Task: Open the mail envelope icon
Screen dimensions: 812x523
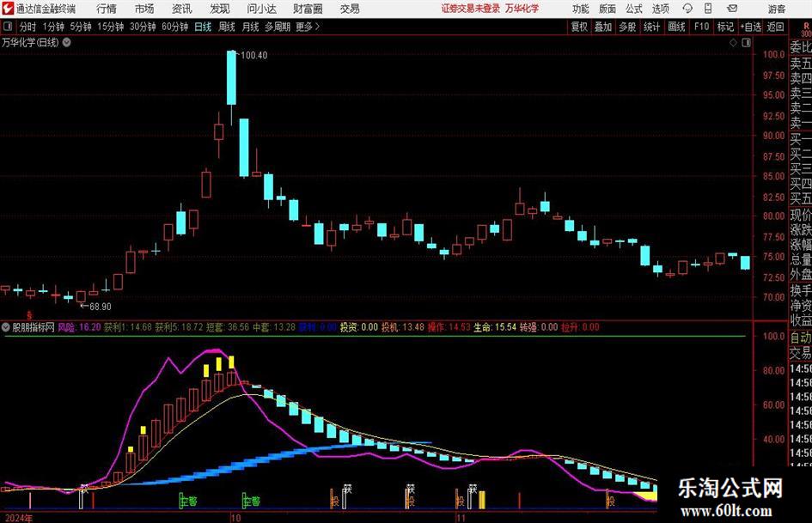Action: [x=732, y=9]
